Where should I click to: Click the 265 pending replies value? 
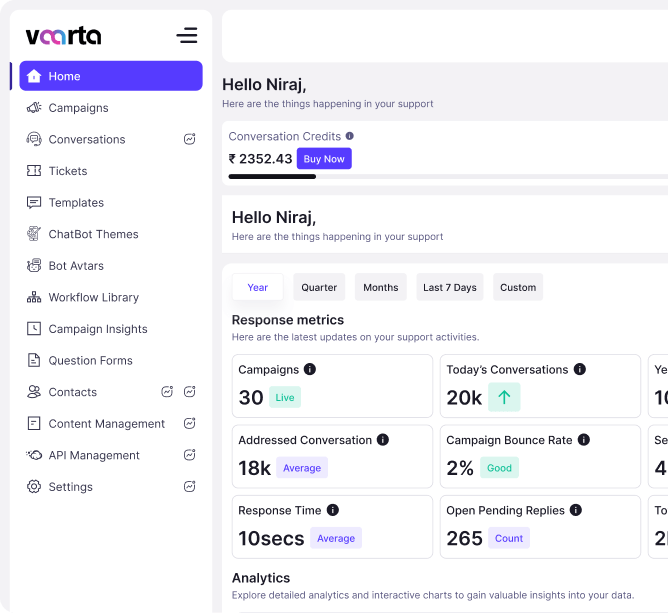tap(464, 538)
